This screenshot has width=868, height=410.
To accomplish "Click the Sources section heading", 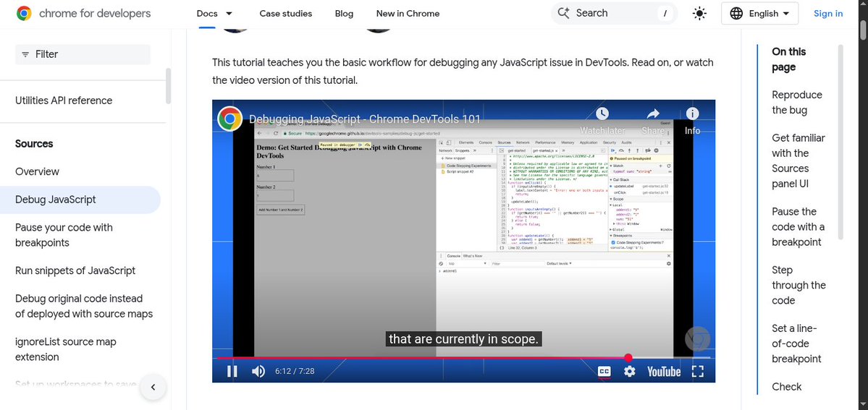I will click(x=34, y=144).
